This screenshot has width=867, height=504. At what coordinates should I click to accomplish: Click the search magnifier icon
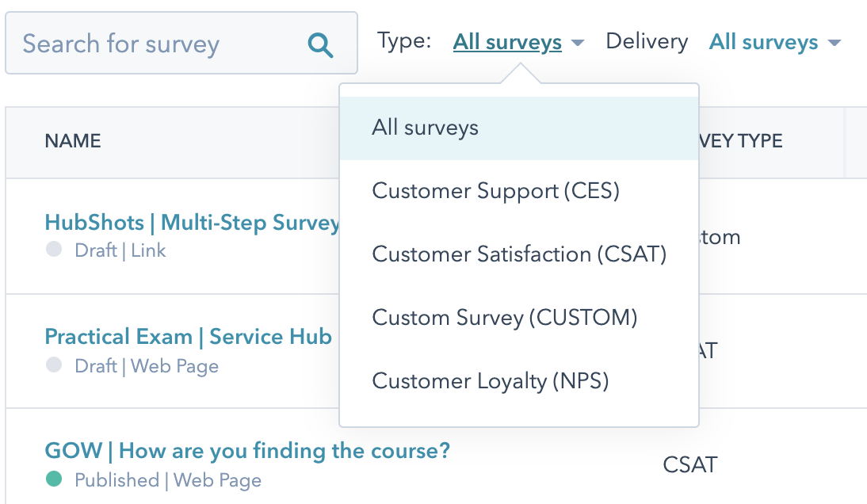[x=320, y=44]
